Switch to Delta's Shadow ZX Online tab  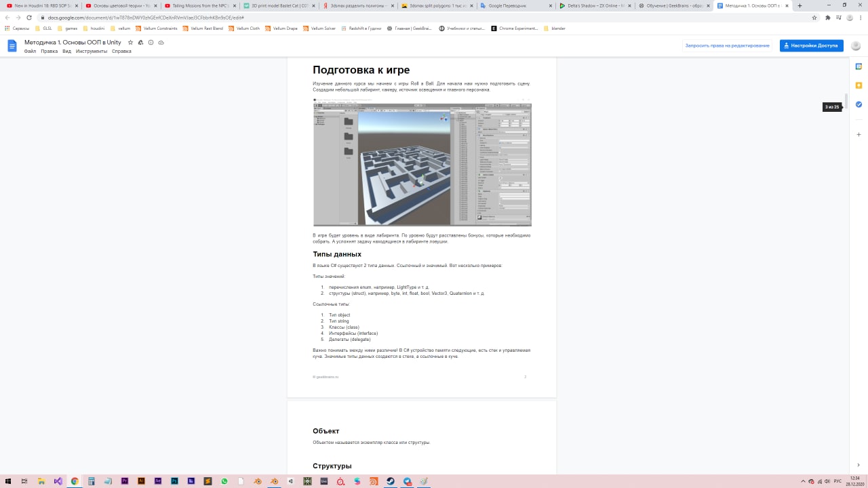click(x=597, y=5)
